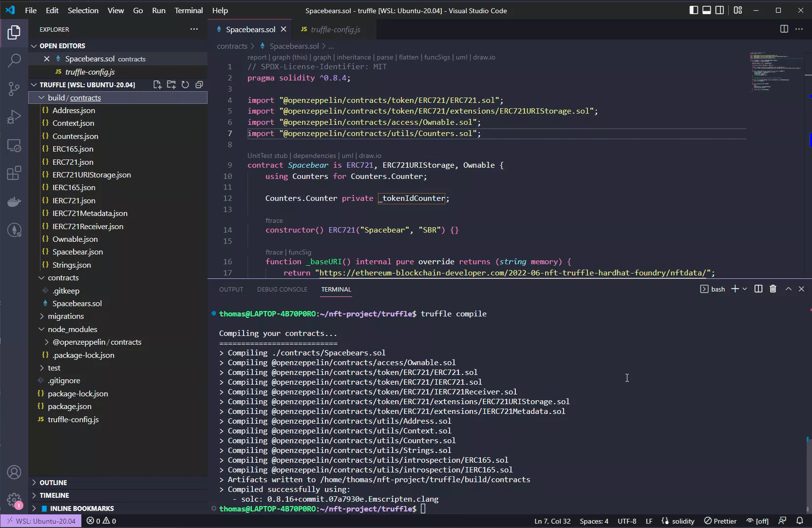
Task: Close Spacebears.sol in Open Editors list
Action: (47, 59)
